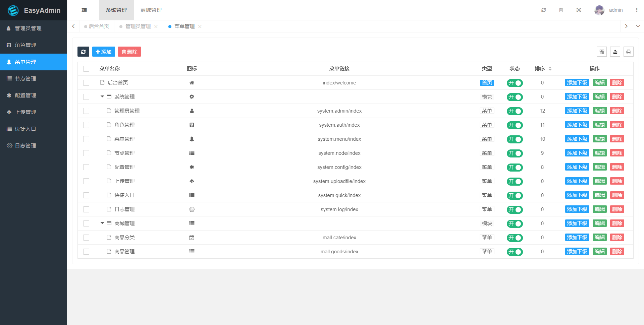The image size is (644, 325).
Task: Open the more options vertical dots menu
Action: [x=637, y=10]
